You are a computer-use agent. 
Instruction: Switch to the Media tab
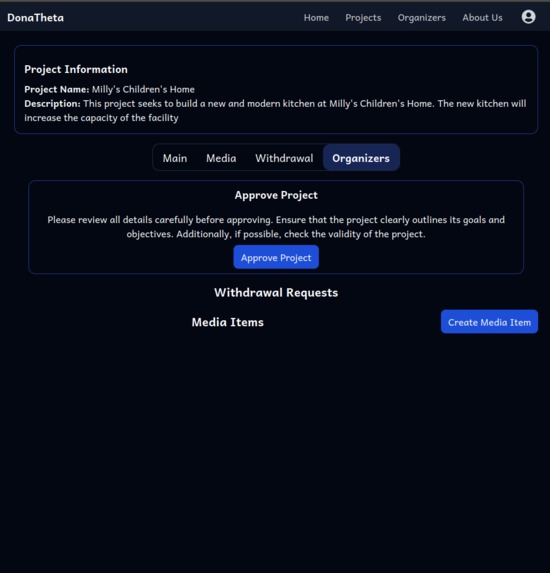click(x=221, y=158)
